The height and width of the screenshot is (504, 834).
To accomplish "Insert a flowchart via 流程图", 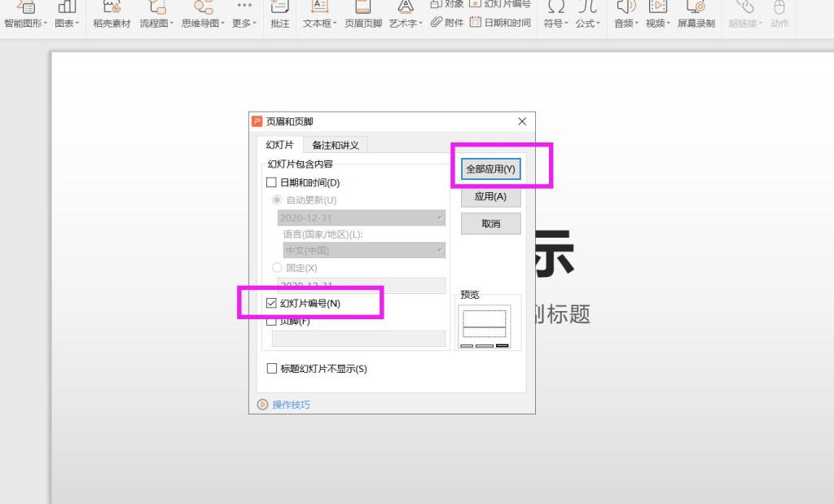I will click(x=156, y=15).
